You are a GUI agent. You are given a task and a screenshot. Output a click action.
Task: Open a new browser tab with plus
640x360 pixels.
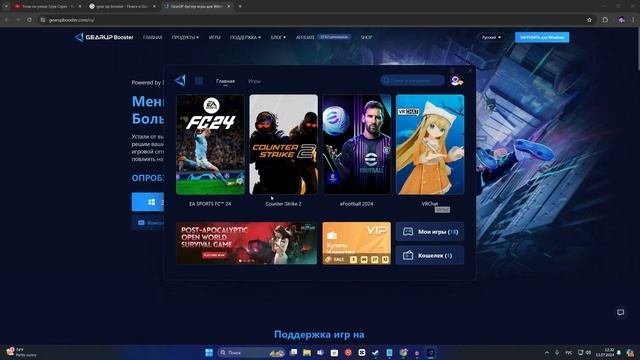[240, 7]
